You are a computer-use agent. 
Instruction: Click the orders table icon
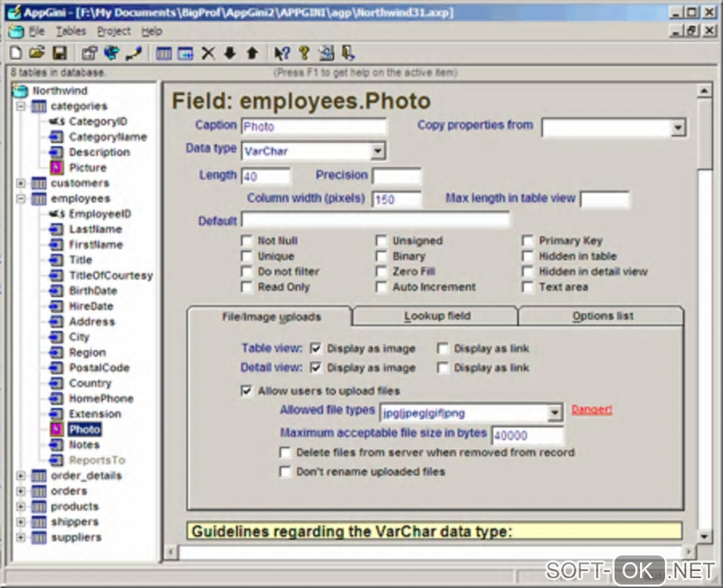tap(39, 491)
